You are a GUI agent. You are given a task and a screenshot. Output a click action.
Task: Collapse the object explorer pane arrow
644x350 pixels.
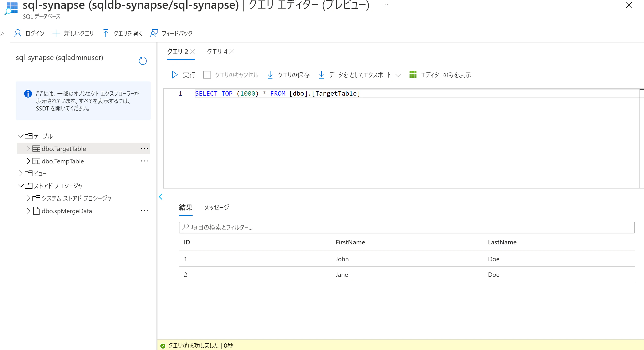[x=161, y=197]
